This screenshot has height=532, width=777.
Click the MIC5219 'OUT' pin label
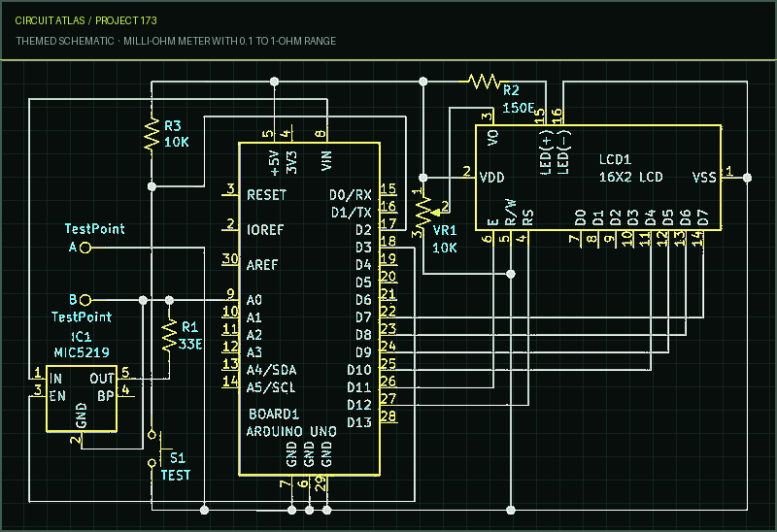point(102,379)
